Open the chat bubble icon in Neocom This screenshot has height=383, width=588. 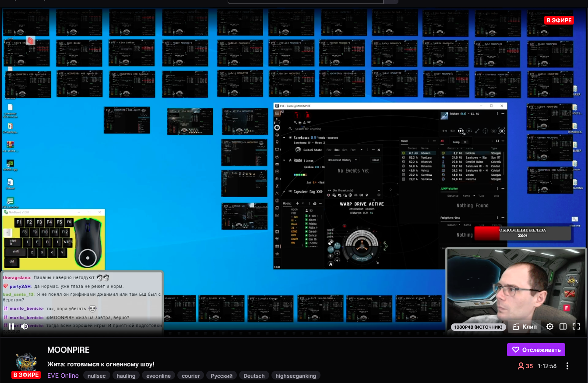coord(277,149)
